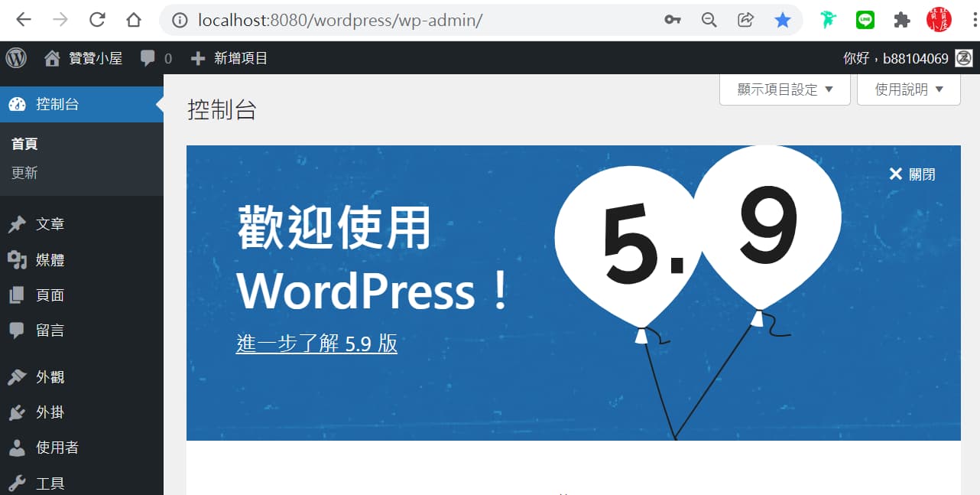Image resolution: width=980 pixels, height=495 pixels.
Task: Expand the 顯示項目設定 dropdown
Action: [x=785, y=90]
